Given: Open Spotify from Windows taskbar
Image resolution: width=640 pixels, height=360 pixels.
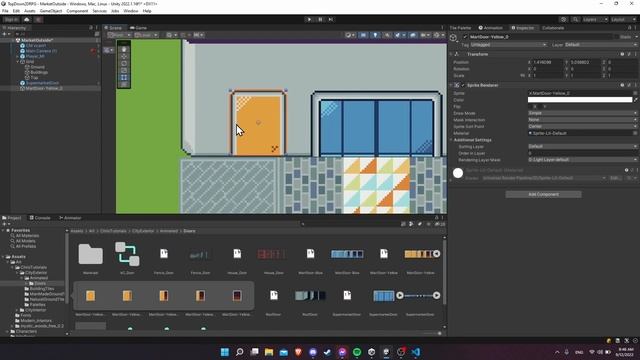Looking at the screenshot, I should [357, 352].
